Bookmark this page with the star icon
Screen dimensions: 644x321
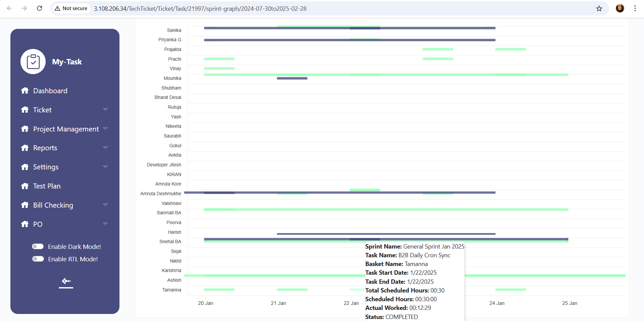pyautogui.click(x=599, y=8)
